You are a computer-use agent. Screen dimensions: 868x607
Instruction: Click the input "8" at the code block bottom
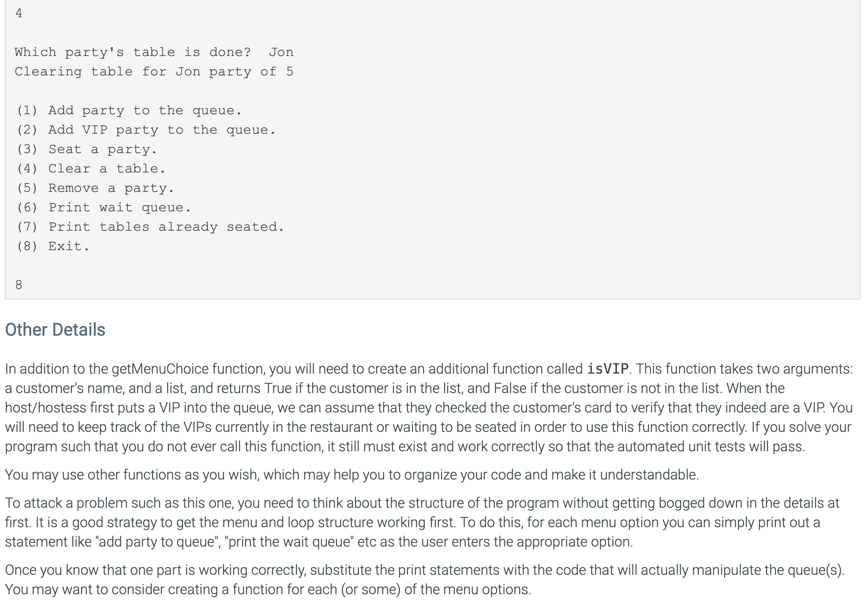19,285
